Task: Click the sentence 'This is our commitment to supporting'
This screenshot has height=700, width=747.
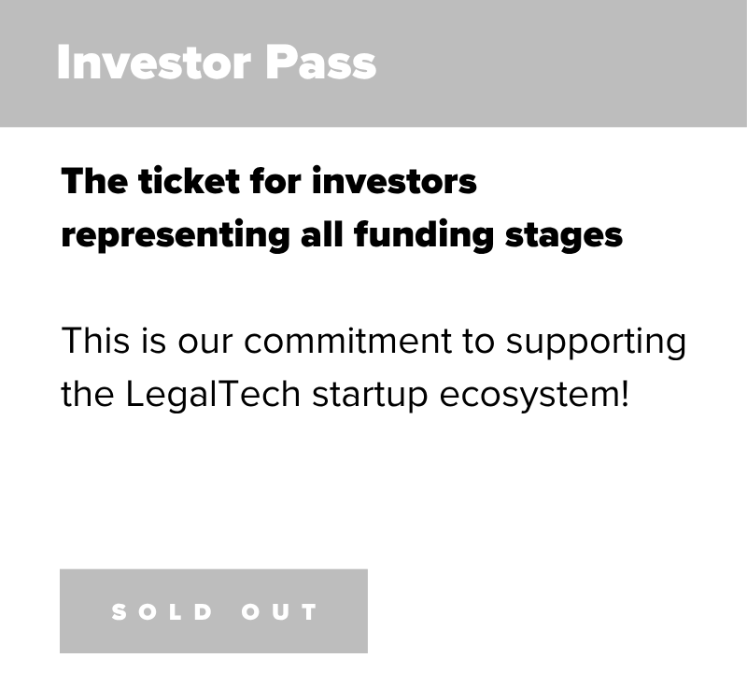Action: point(374,342)
